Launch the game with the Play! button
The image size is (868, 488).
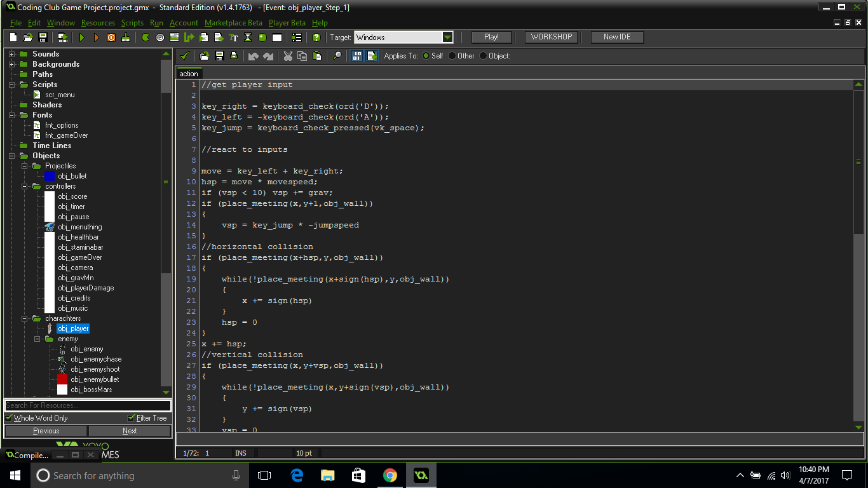tap(490, 37)
